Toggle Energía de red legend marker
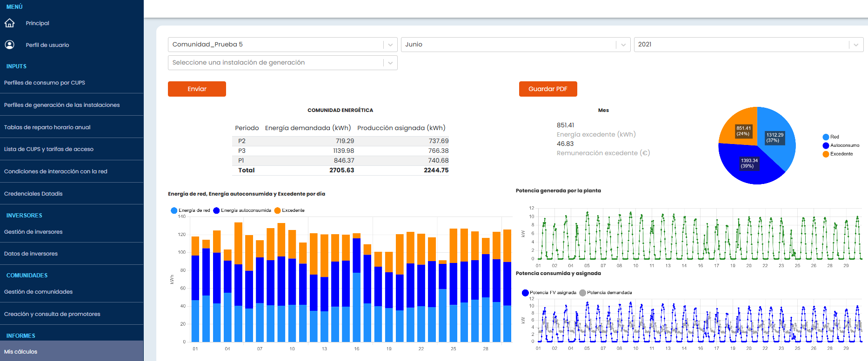Viewport: 868px width, 361px height. point(174,210)
